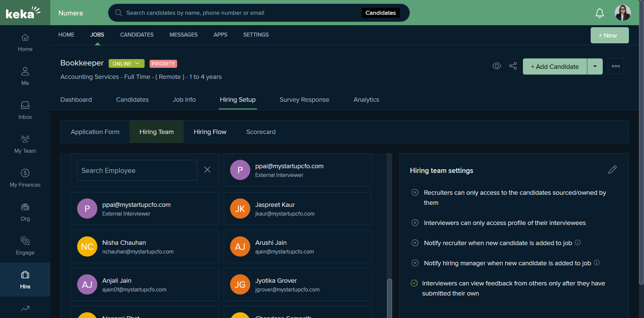The image size is (644, 318).
Task: Open the Scorecard sub-tab
Action: [x=261, y=132]
